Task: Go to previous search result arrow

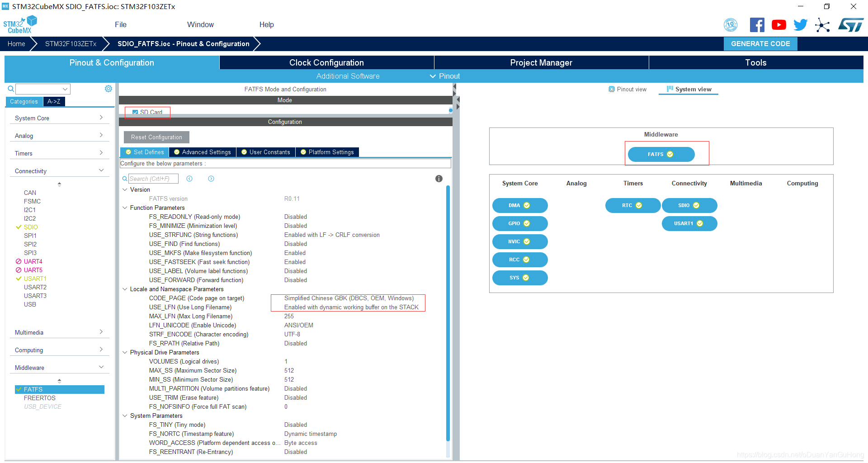Action: 189,179
